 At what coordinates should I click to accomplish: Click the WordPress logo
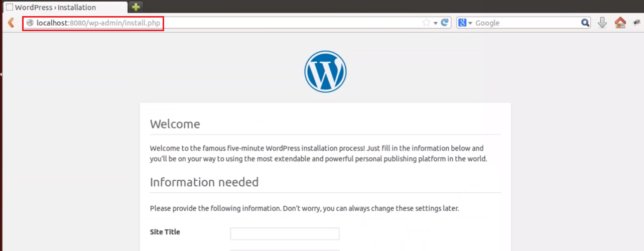(325, 72)
